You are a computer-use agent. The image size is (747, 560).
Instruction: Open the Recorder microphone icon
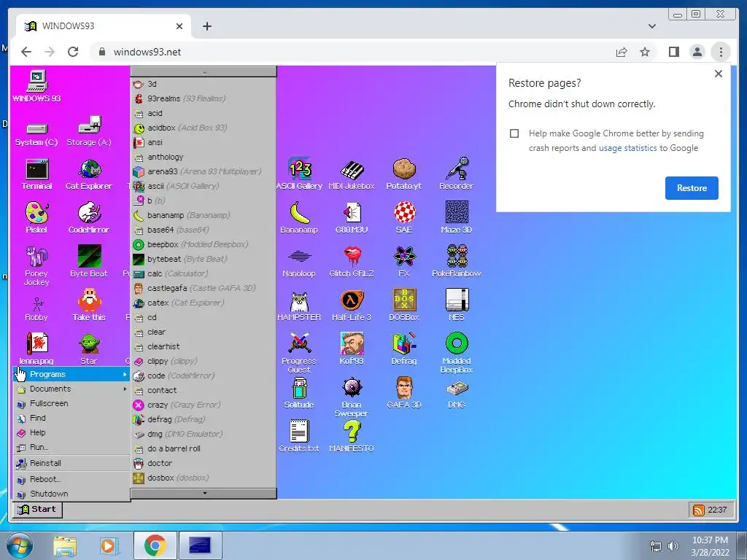tap(457, 174)
